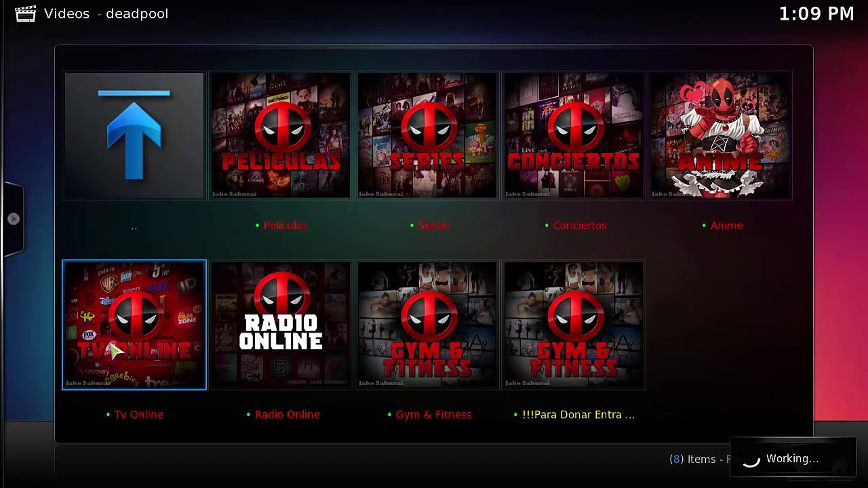Click the deadpool breadcrumb text

click(x=137, y=14)
